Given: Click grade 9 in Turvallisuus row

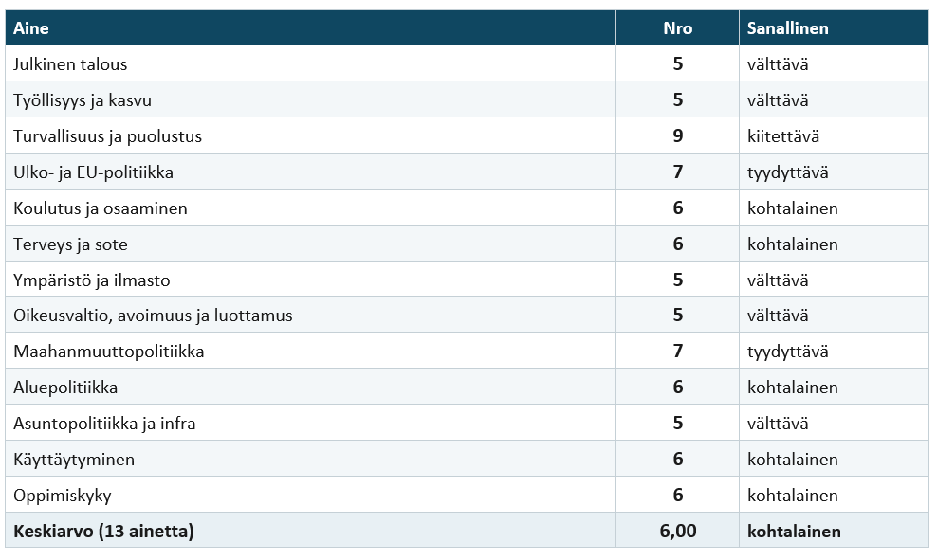Looking at the screenshot, I should [x=678, y=135].
